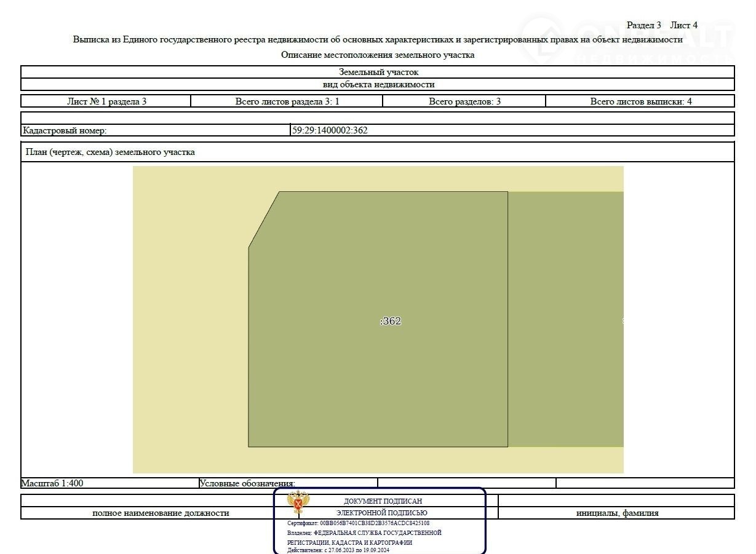Click the 'Условные обозначения:' legend label
Screen dimensions: 756x554
click(x=247, y=484)
